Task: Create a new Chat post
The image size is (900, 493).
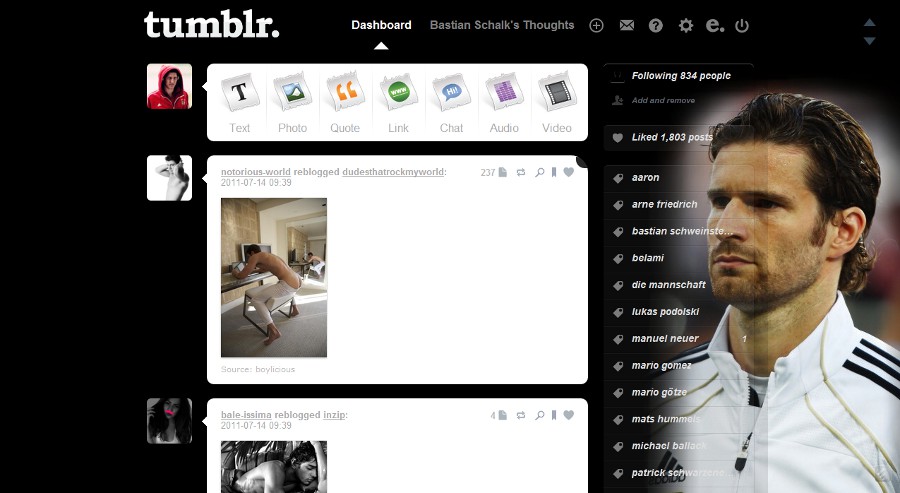Action: click(451, 103)
